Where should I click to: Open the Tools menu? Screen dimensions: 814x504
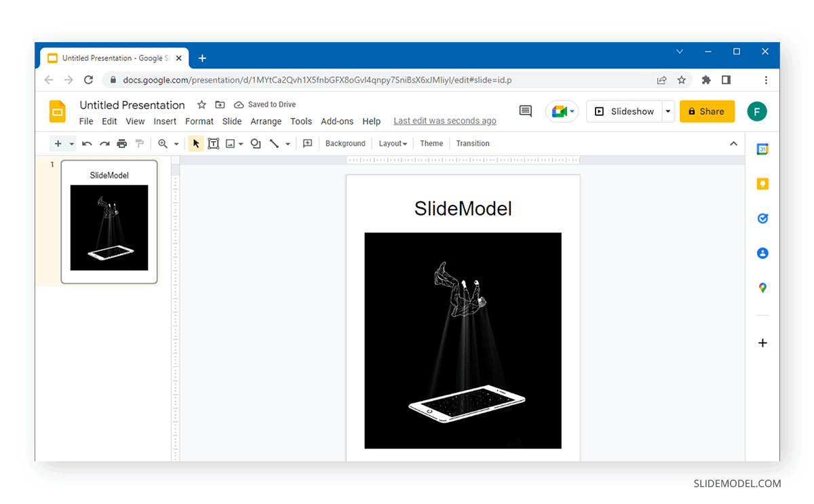(x=301, y=121)
